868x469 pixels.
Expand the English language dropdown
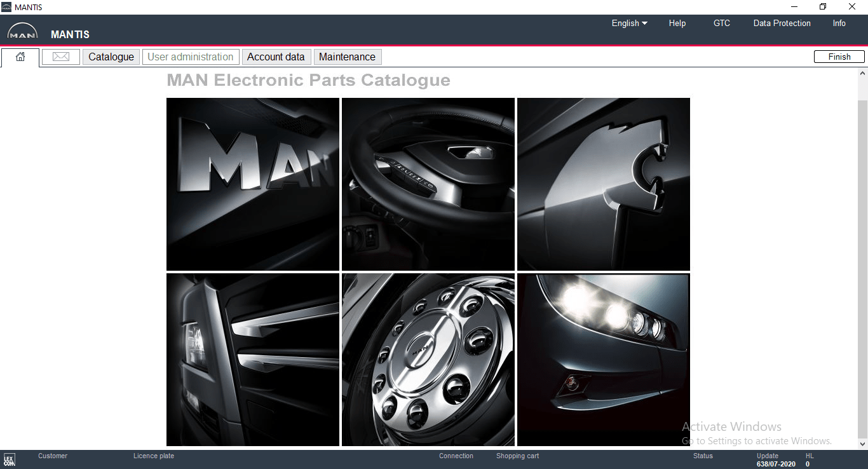pyautogui.click(x=629, y=23)
